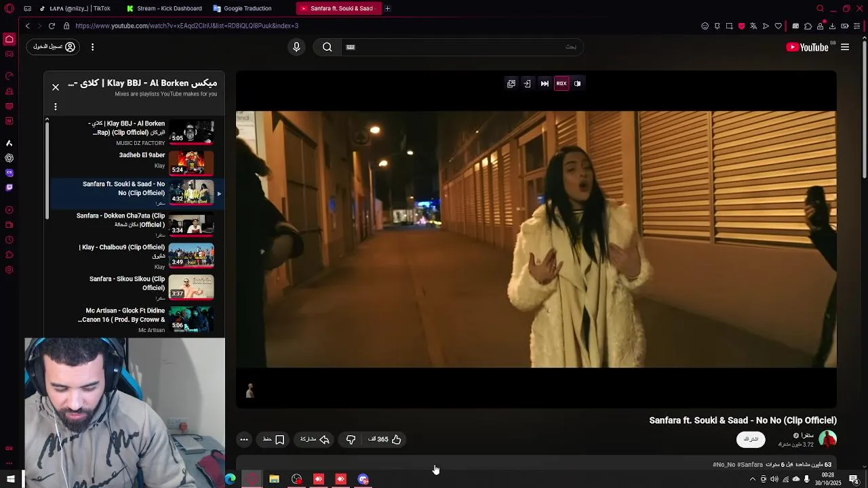868x488 pixels.
Task: Open YouTube hamburger guide menu
Action: point(845,47)
